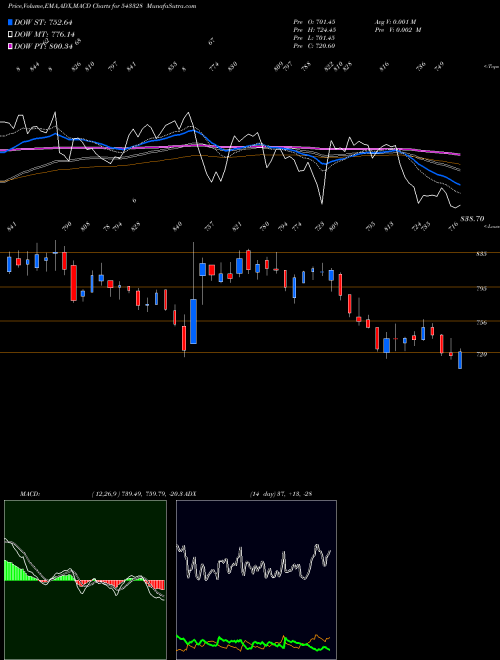
Task: Click the 'Pre C: 720.60' value
Action: 314,46
